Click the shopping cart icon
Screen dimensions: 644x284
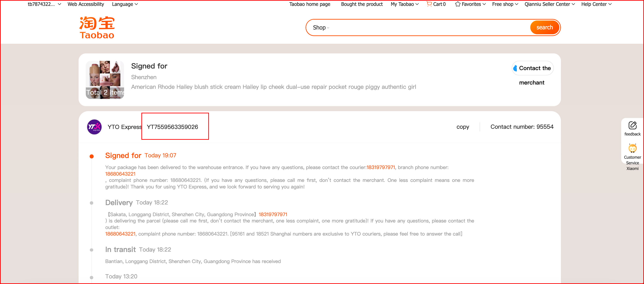click(429, 4)
